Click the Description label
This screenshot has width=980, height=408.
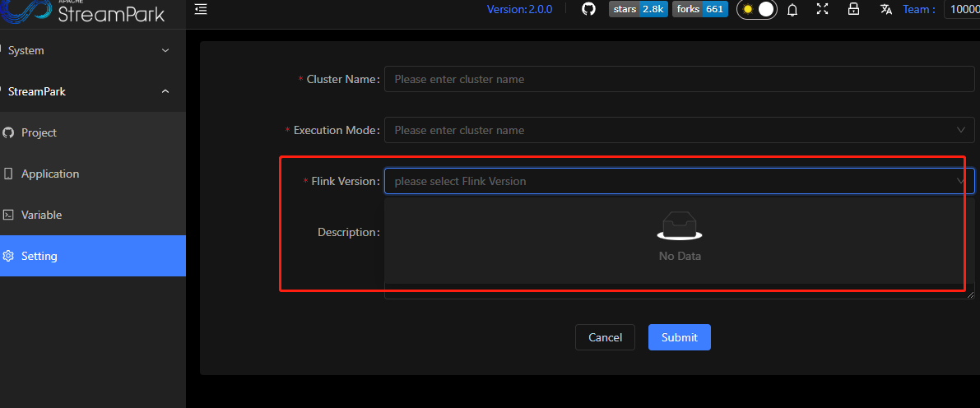click(x=347, y=232)
